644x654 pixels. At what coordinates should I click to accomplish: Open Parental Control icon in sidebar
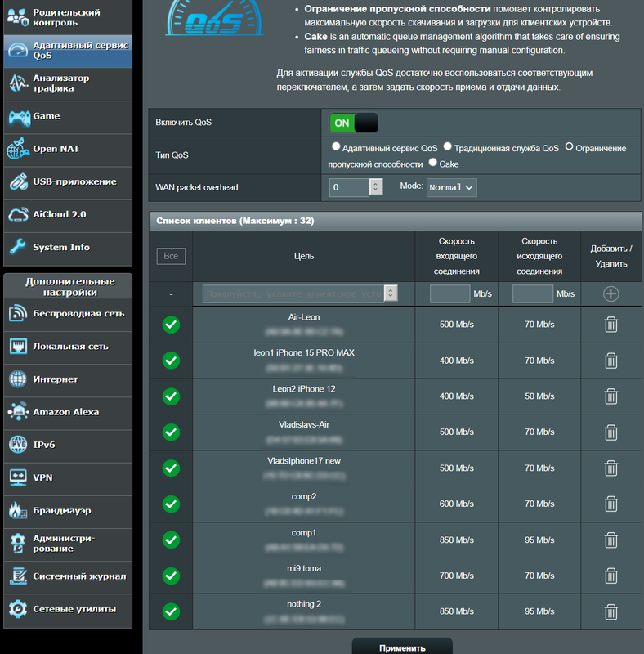17,17
